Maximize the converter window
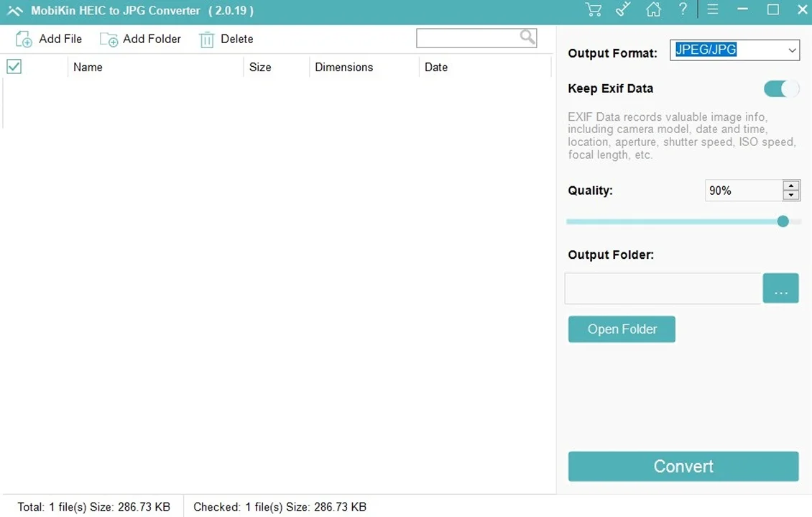Viewport: 812px width, 517px height. pyautogui.click(x=772, y=9)
